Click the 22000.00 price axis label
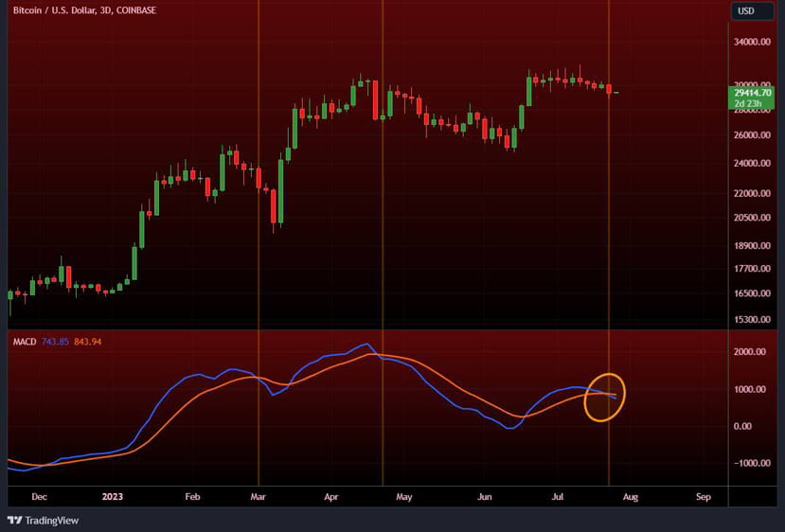Viewport: 785px width, 532px height. pos(752,193)
